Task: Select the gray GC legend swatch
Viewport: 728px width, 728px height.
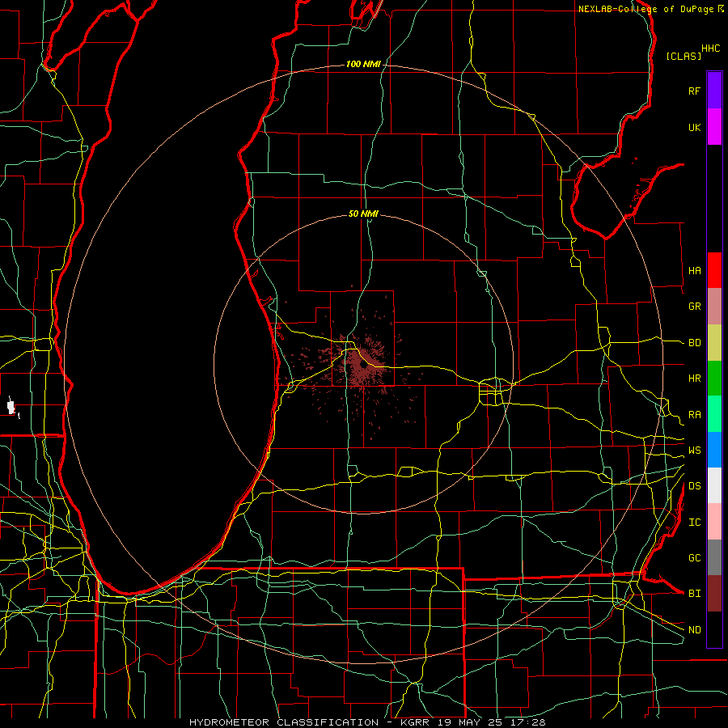Action: tap(714, 557)
